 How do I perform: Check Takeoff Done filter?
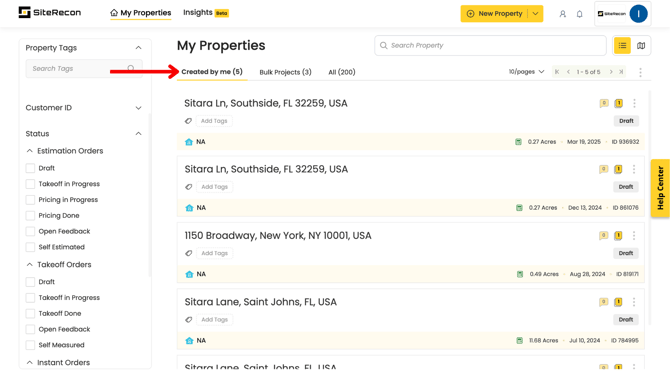(30, 313)
